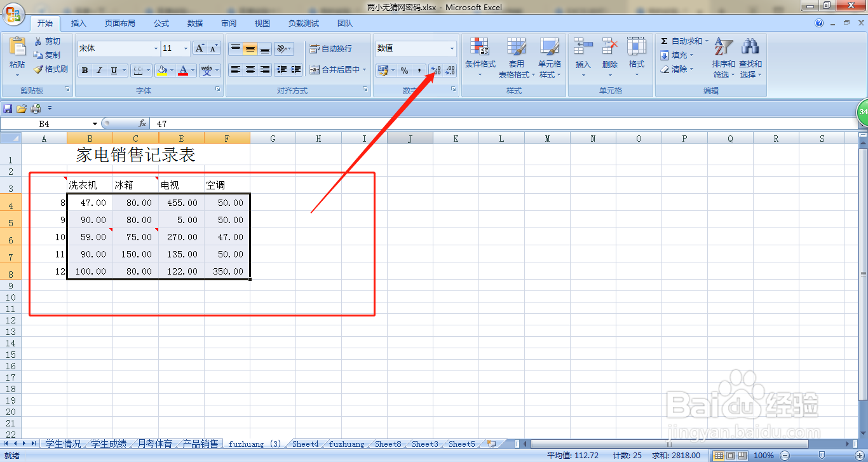Toggle underline formatting
868x462 pixels.
[x=114, y=71]
